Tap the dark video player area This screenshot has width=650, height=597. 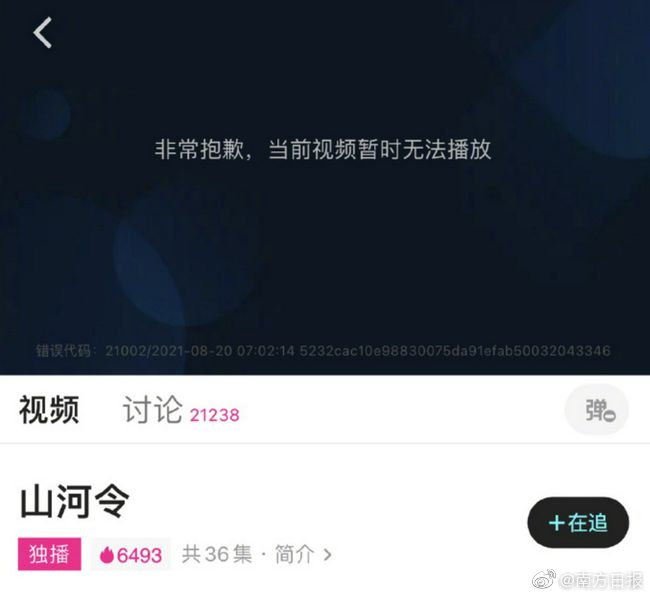click(x=325, y=187)
